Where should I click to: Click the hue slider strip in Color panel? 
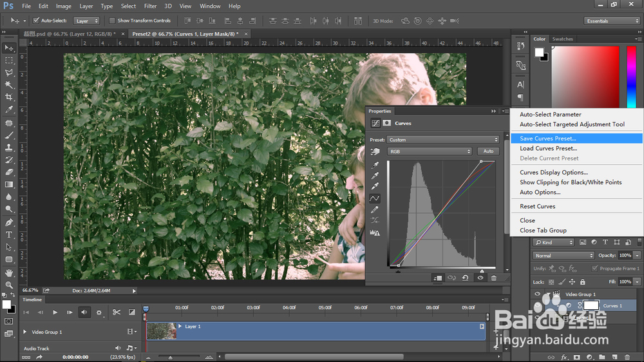pos(631,77)
